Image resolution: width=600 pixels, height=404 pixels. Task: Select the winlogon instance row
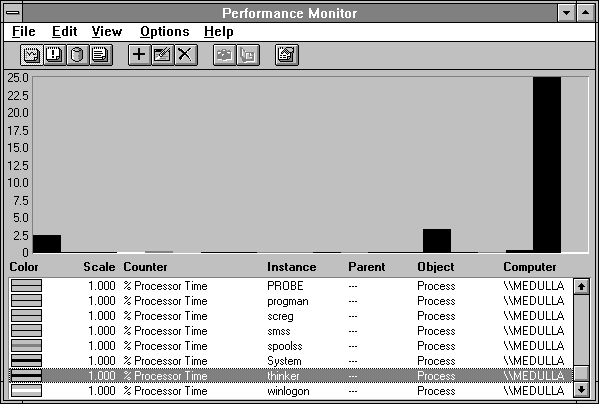[x=291, y=391]
